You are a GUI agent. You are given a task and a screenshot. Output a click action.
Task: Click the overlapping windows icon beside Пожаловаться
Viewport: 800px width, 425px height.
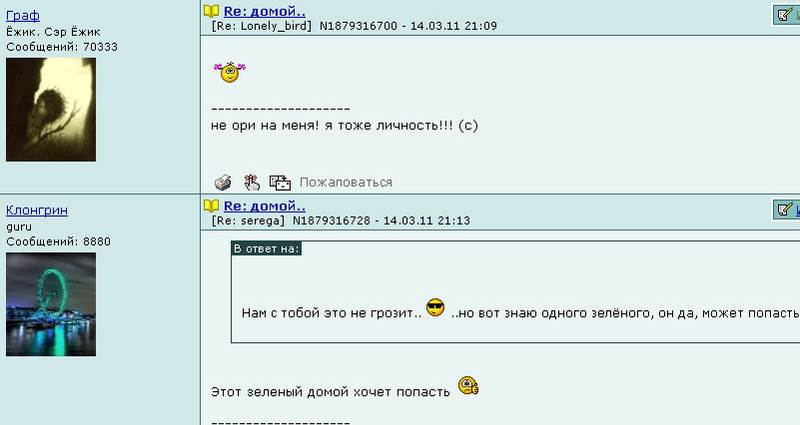coord(280,182)
